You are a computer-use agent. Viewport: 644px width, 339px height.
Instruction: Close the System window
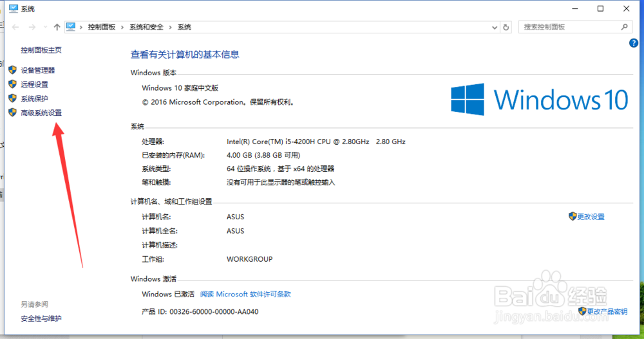(627, 8)
